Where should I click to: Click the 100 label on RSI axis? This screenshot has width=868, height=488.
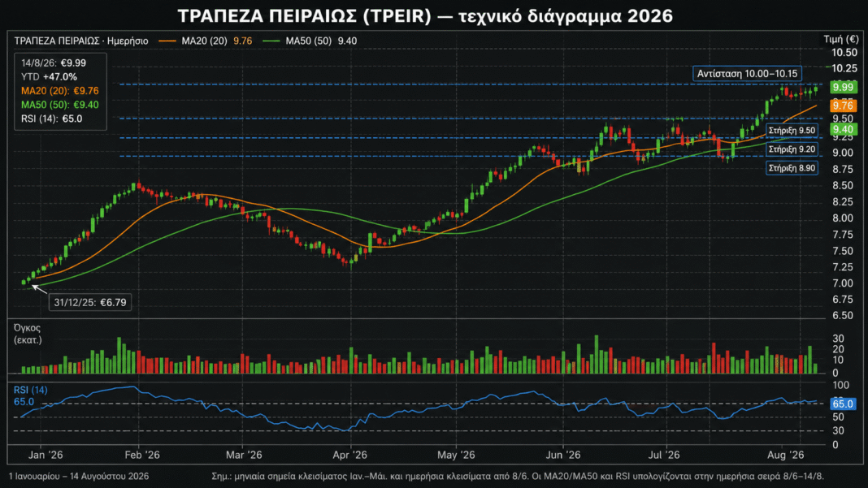(x=840, y=385)
